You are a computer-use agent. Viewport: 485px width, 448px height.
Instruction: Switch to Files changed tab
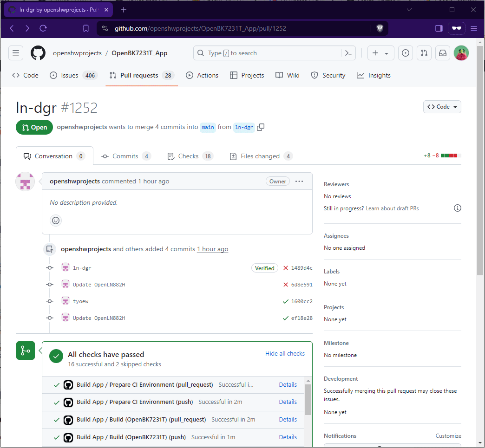click(261, 156)
